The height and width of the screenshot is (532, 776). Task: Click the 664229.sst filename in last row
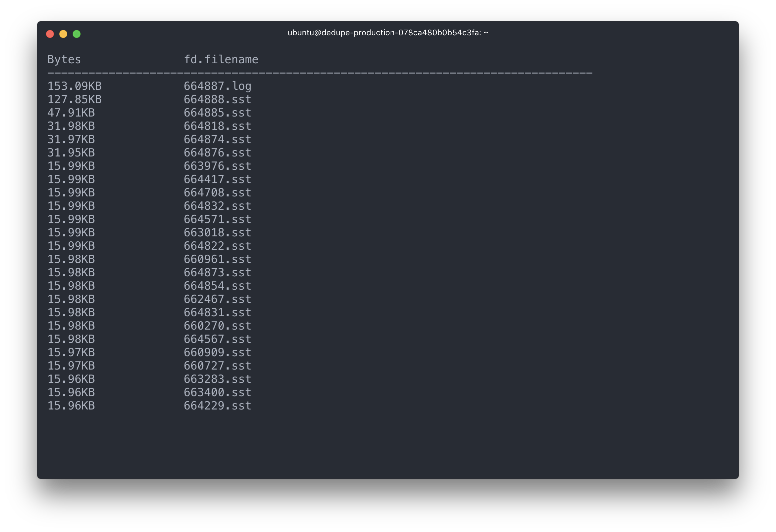[x=217, y=406]
